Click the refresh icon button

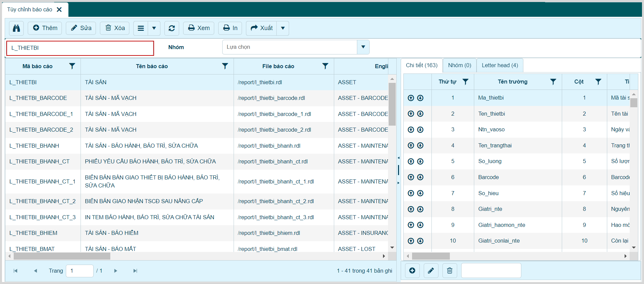pyautogui.click(x=172, y=28)
